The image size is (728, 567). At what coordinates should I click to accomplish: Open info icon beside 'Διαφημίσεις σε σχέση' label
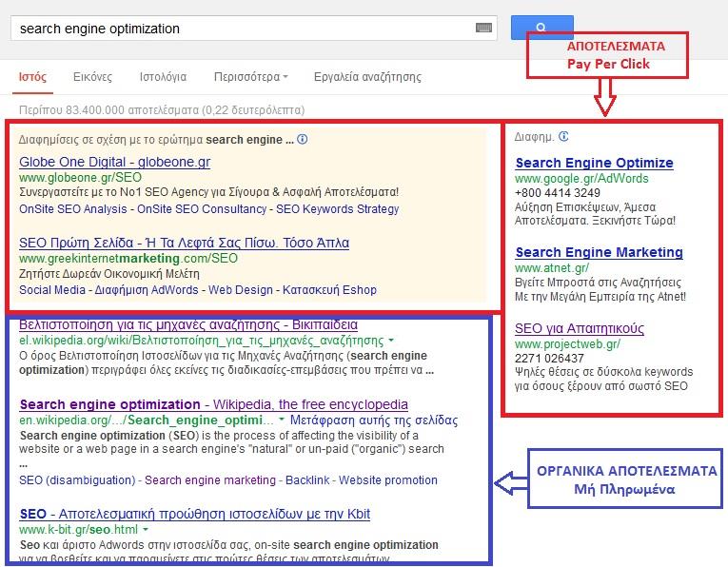(x=303, y=139)
